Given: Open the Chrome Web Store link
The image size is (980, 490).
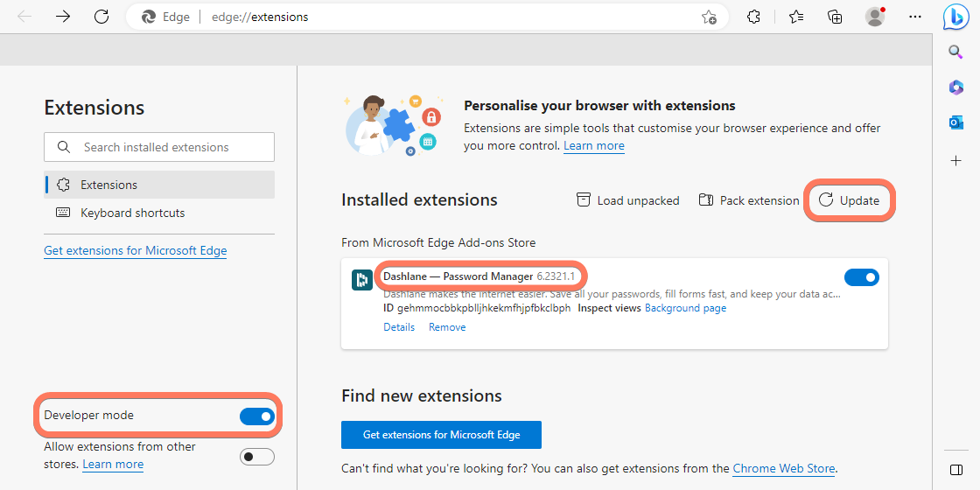Looking at the screenshot, I should pos(784,468).
